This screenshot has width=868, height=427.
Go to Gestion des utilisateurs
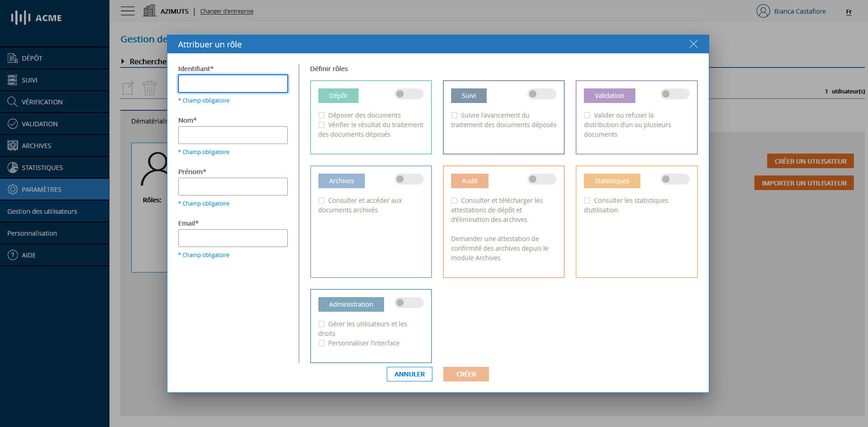click(42, 211)
